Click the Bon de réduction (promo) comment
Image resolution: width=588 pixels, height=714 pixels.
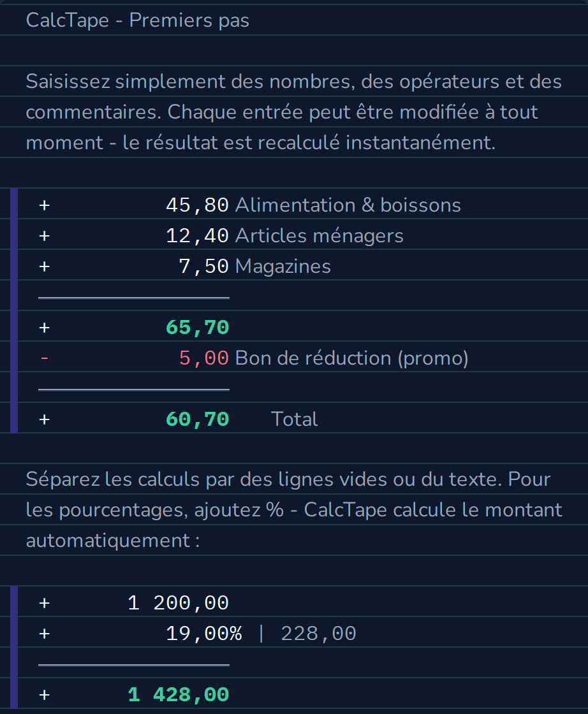pyautogui.click(x=351, y=358)
